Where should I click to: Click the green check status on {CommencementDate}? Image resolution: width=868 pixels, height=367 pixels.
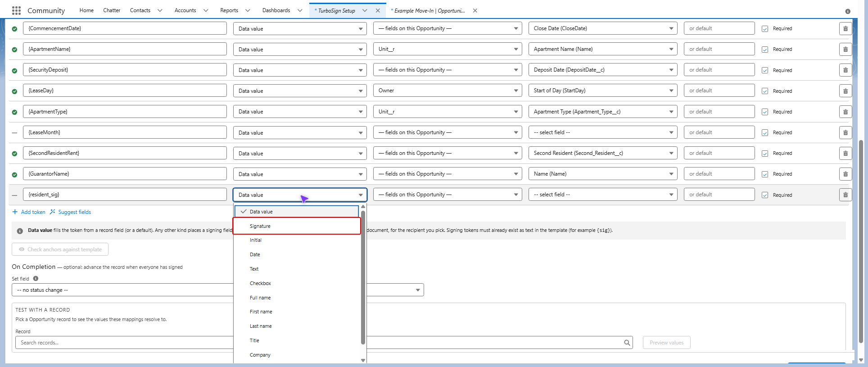pos(14,29)
